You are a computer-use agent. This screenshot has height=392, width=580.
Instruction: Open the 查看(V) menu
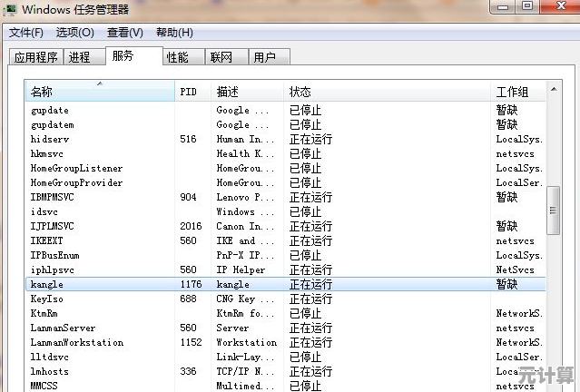click(x=124, y=33)
